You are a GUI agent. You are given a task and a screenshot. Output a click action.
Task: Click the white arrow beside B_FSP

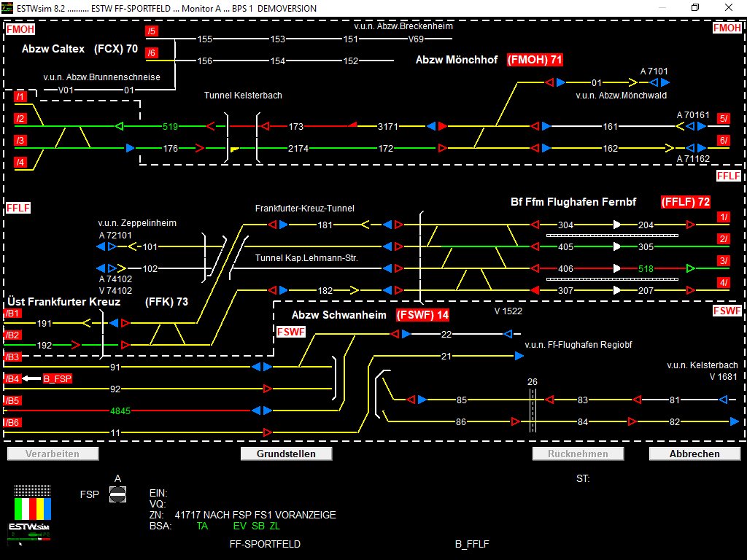coord(31,378)
